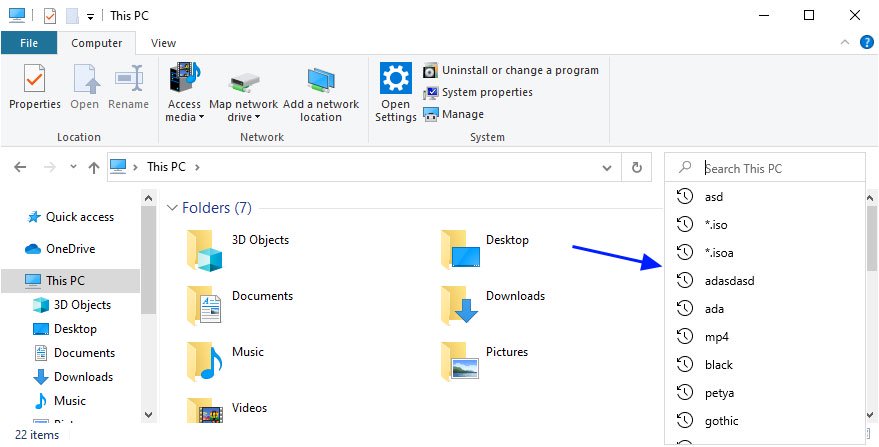Click the Help question mark icon

(867, 42)
